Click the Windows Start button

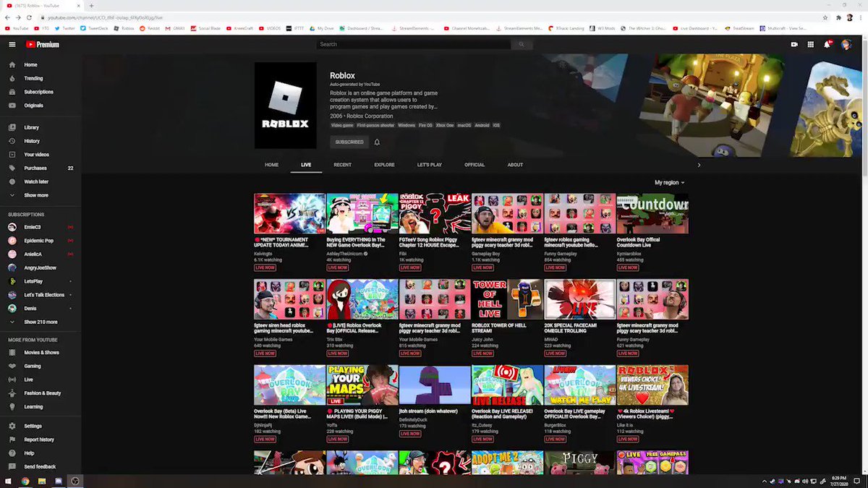click(x=8, y=481)
